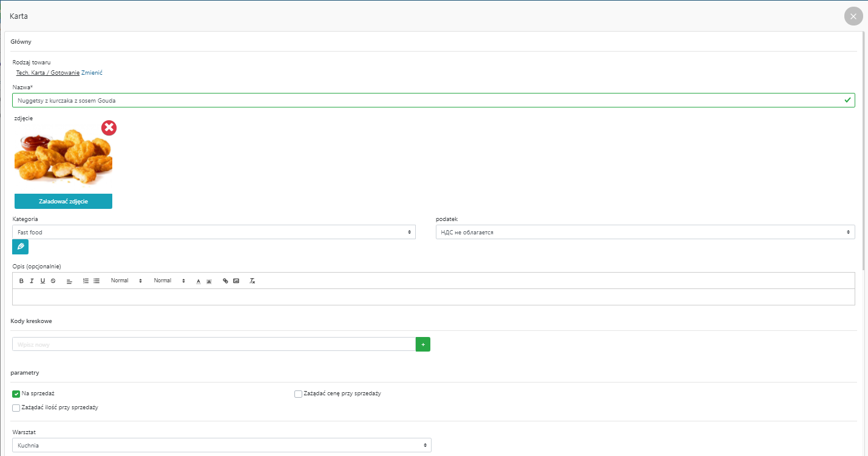Image resolution: width=868 pixels, height=456 pixels.
Task: Open the podatek tax dropdown
Action: pos(645,232)
